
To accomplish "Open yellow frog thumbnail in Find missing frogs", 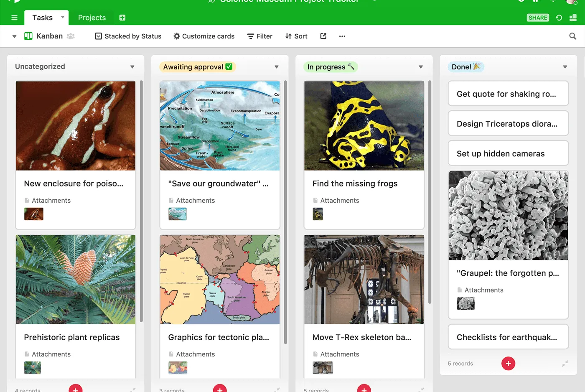I will click(318, 214).
